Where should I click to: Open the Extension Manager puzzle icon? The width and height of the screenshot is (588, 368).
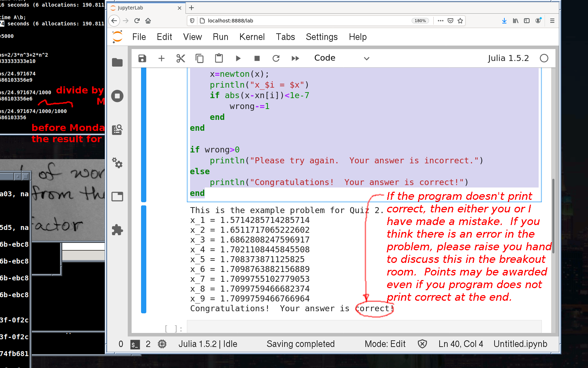coord(117,230)
